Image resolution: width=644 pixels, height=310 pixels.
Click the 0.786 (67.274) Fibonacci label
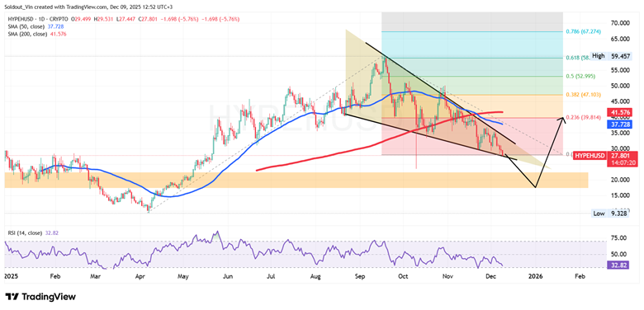click(582, 31)
